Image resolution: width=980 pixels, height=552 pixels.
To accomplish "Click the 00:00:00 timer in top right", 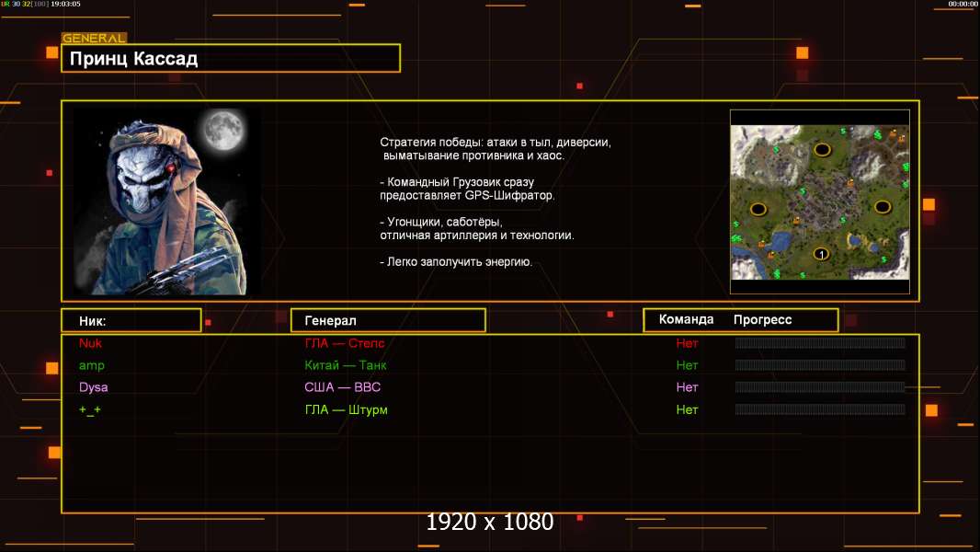I will pyautogui.click(x=963, y=4).
